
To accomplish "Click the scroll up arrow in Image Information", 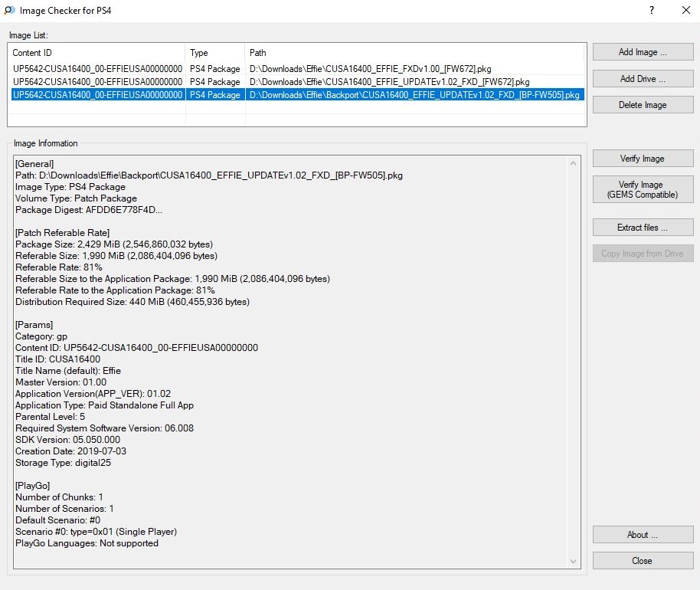I will (x=573, y=163).
